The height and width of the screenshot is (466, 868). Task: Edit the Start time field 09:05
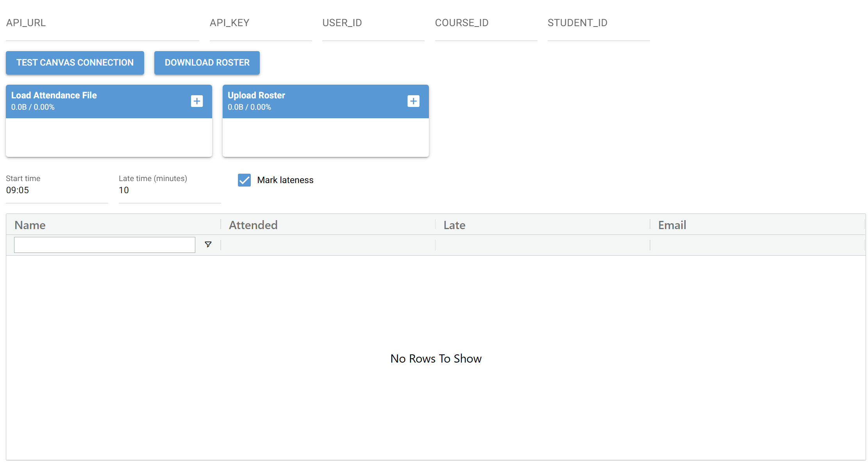pos(57,190)
